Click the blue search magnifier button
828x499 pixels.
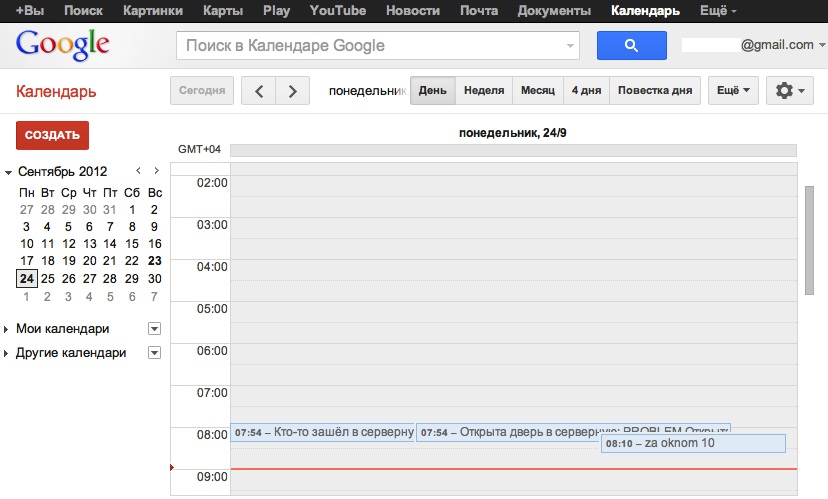(631, 45)
